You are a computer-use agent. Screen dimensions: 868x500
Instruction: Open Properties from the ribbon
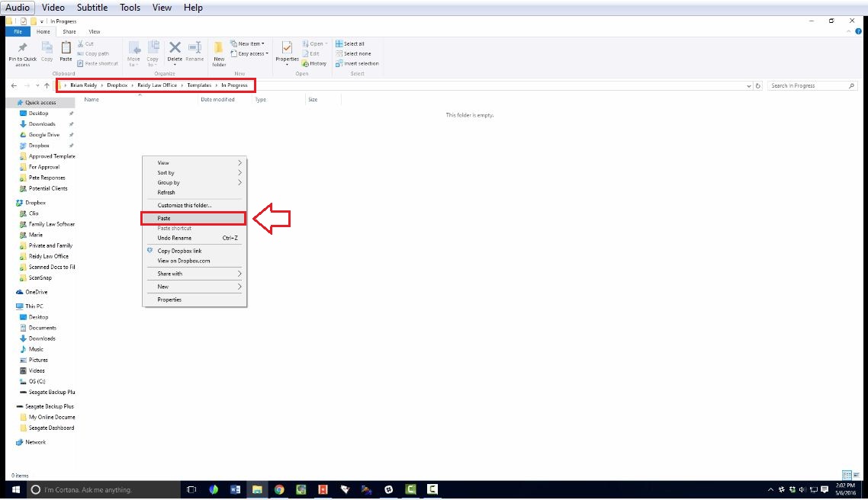[x=287, y=52]
